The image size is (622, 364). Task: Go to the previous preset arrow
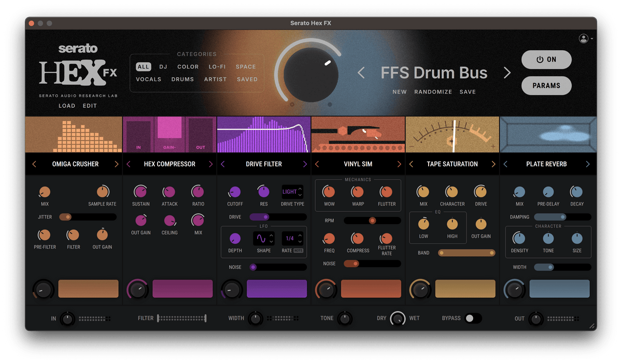pyautogui.click(x=361, y=73)
